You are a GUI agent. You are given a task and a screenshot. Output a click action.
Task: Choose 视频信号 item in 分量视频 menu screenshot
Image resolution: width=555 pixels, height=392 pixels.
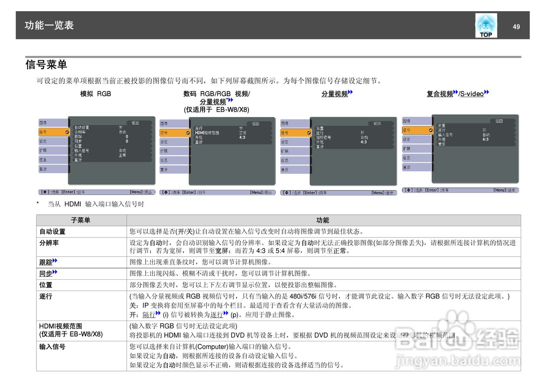[x=323, y=137]
